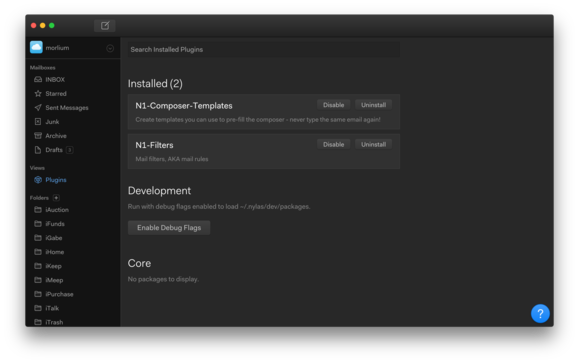
Task: Click the iTalk folder icon
Action: pos(38,308)
